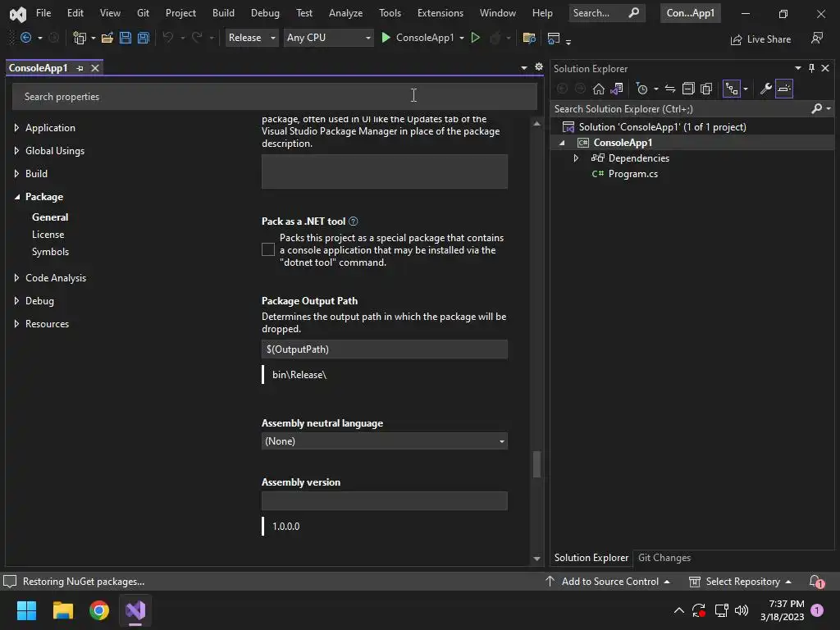
Task: Click the Navigate Backward arrow icon
Action: coord(25,38)
